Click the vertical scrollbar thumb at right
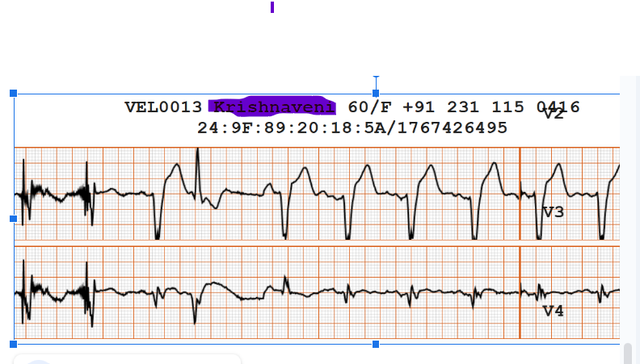Viewport: 640px width, 364px height. coord(628,353)
